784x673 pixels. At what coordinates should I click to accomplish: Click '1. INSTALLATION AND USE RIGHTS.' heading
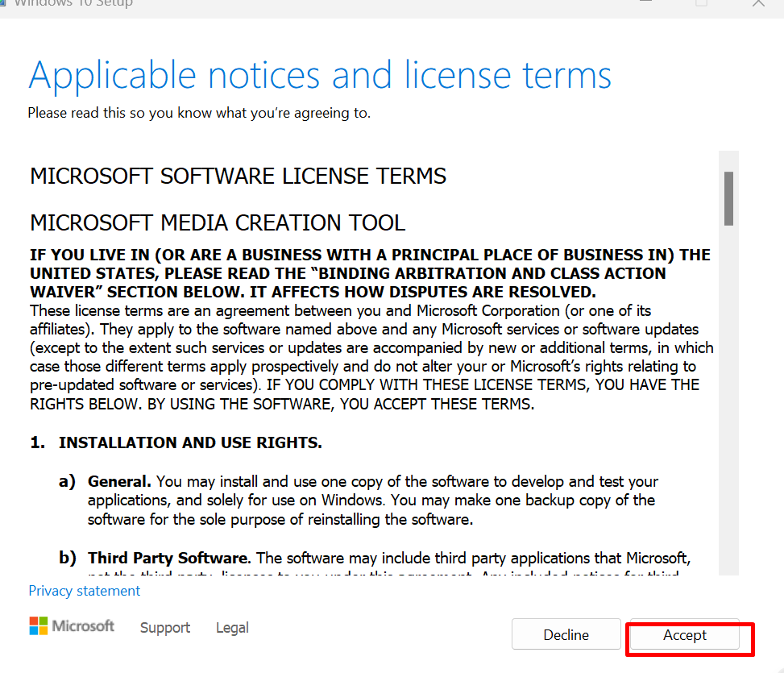(x=176, y=442)
